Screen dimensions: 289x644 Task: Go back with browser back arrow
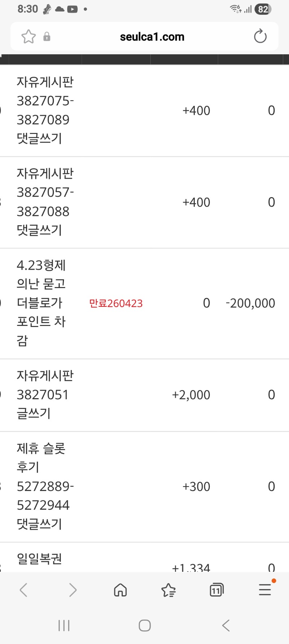tap(24, 590)
